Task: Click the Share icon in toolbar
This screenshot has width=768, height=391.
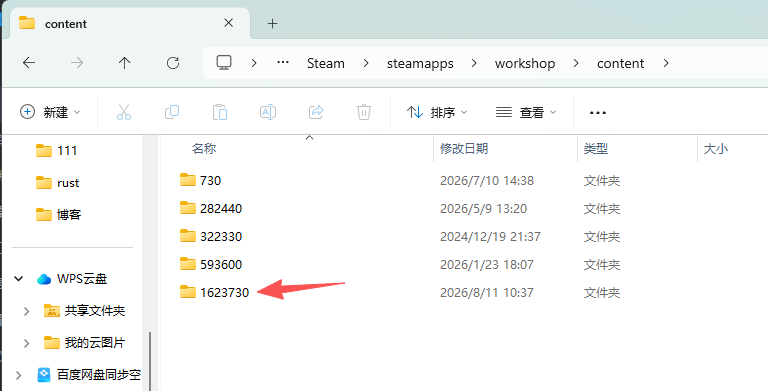Action: pyautogui.click(x=316, y=112)
